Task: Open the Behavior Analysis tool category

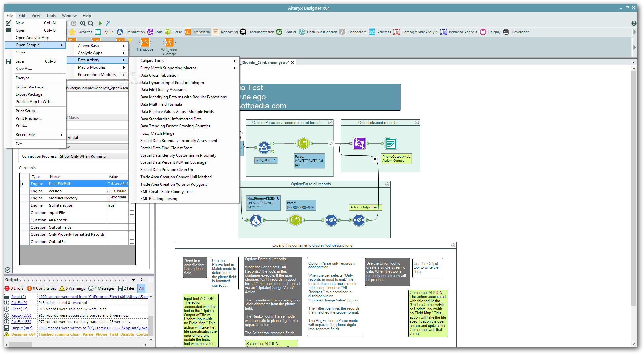Action: [459, 32]
